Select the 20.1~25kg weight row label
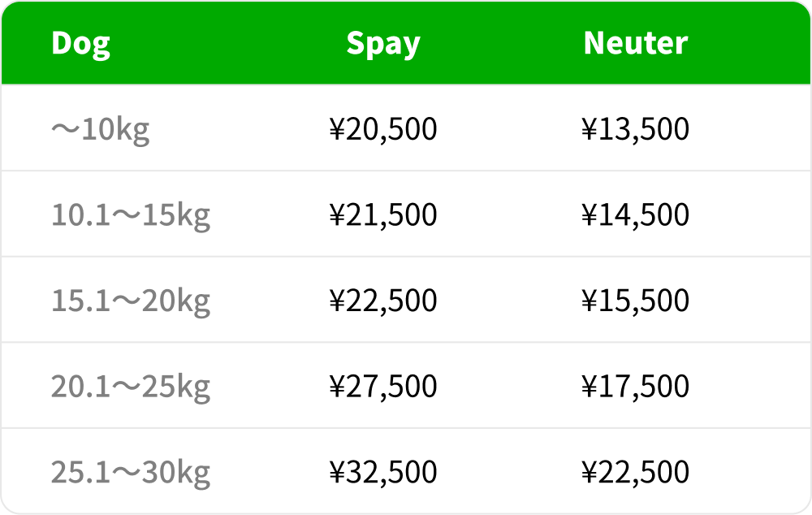Image resolution: width=812 pixels, height=515 pixels. (131, 387)
